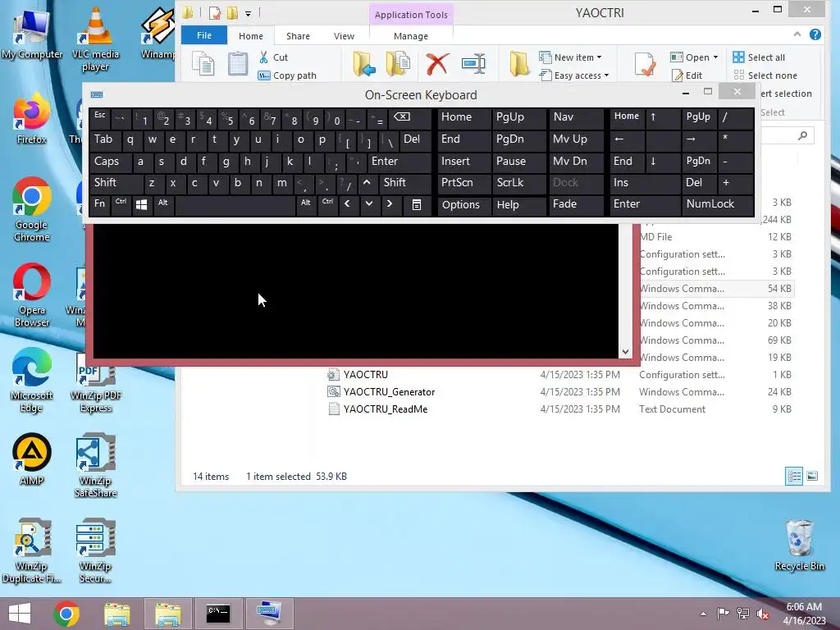
Task: Click the red Delete X icon
Action: pyautogui.click(x=437, y=64)
